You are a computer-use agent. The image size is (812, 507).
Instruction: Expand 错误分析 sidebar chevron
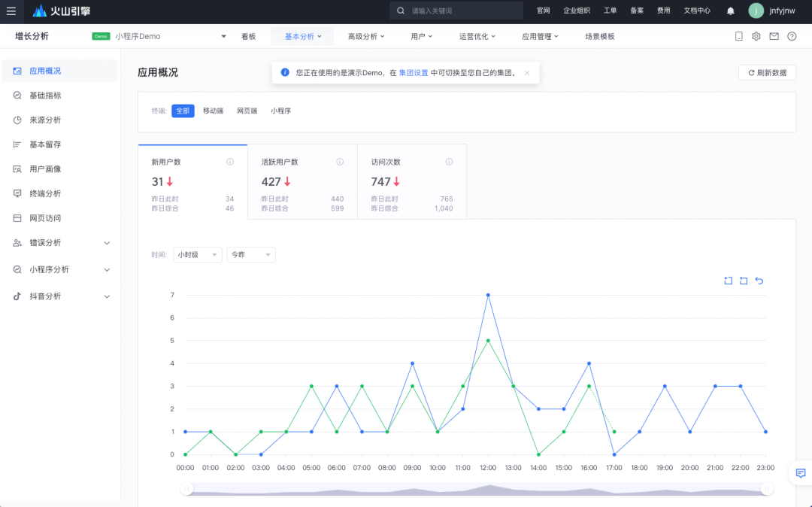click(107, 243)
